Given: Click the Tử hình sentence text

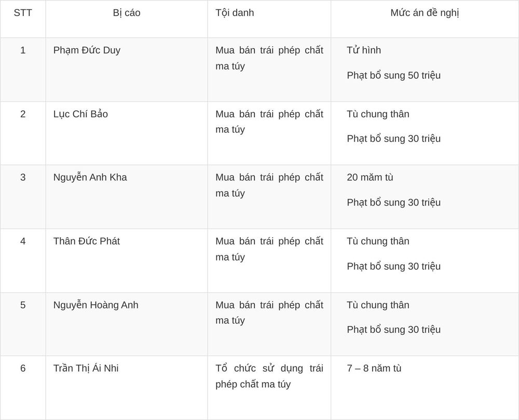Looking at the screenshot, I should [364, 50].
